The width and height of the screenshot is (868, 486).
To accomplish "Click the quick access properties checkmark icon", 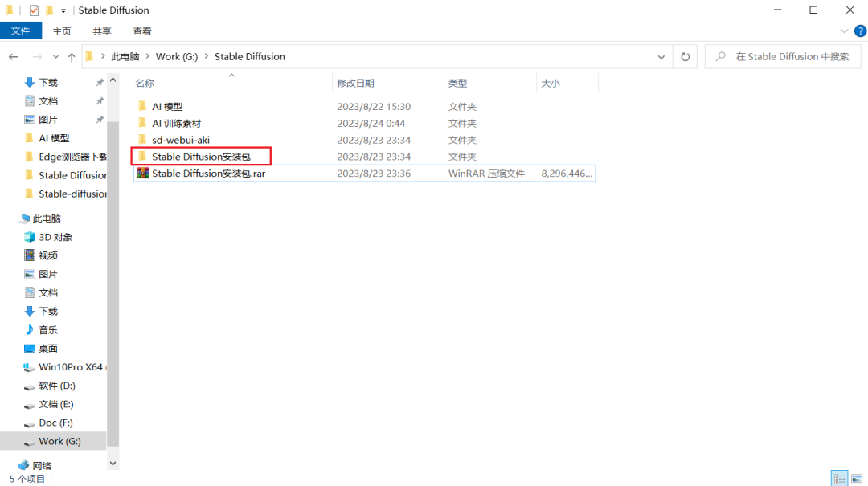I will click(x=34, y=10).
